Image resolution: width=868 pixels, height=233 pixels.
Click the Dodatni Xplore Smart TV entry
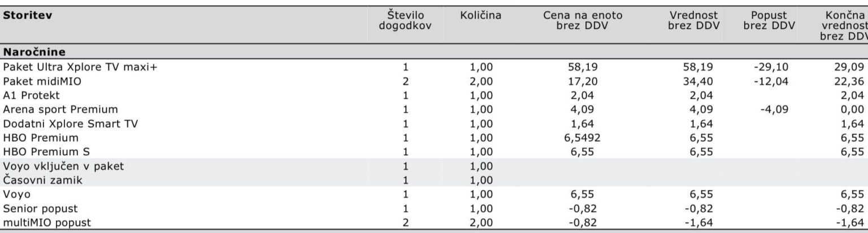71,124
